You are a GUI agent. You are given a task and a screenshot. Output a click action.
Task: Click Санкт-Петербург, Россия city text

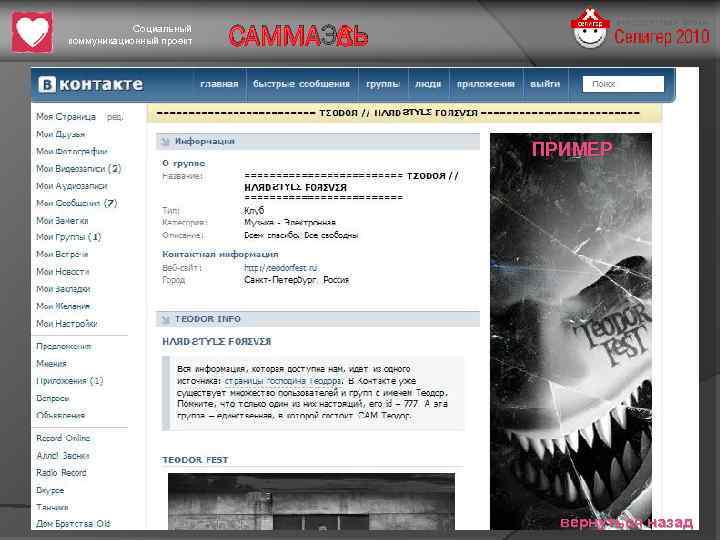(297, 280)
